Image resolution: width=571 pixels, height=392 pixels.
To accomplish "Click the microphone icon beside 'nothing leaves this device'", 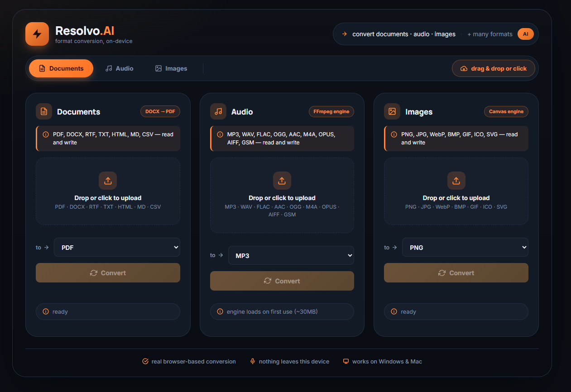I will tap(253, 361).
